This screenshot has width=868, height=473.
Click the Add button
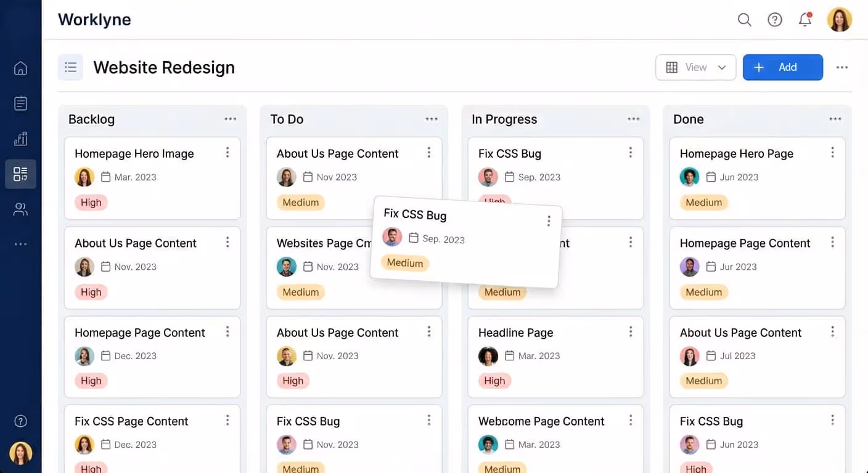(x=783, y=67)
